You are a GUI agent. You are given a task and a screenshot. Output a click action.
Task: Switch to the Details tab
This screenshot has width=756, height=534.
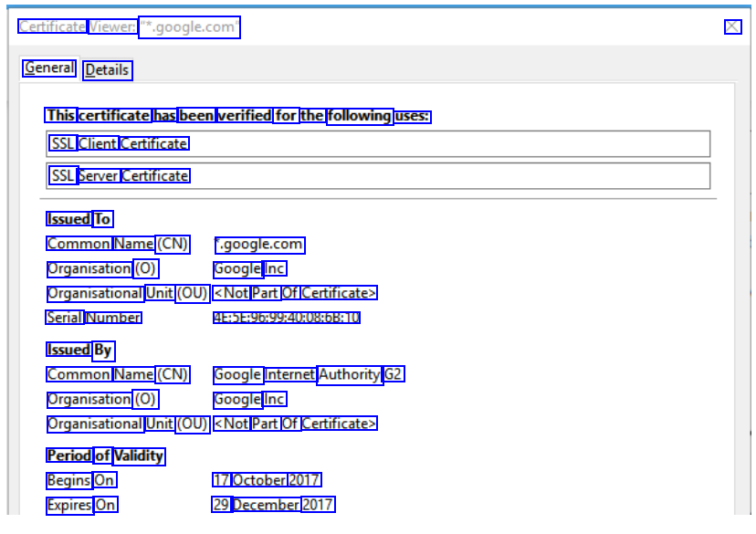107,70
